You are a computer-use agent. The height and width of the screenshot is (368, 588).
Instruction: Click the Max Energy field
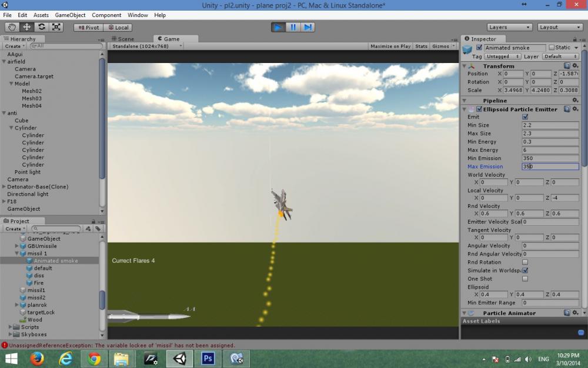click(550, 150)
